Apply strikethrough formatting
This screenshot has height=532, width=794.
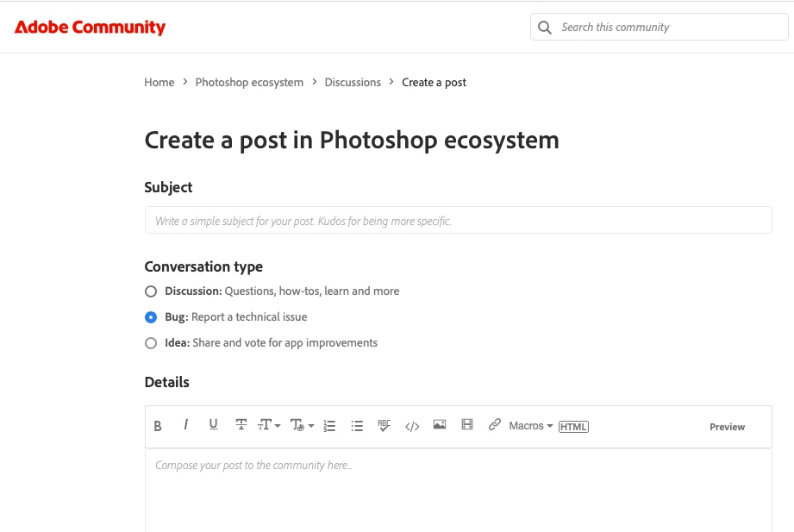tap(241, 424)
